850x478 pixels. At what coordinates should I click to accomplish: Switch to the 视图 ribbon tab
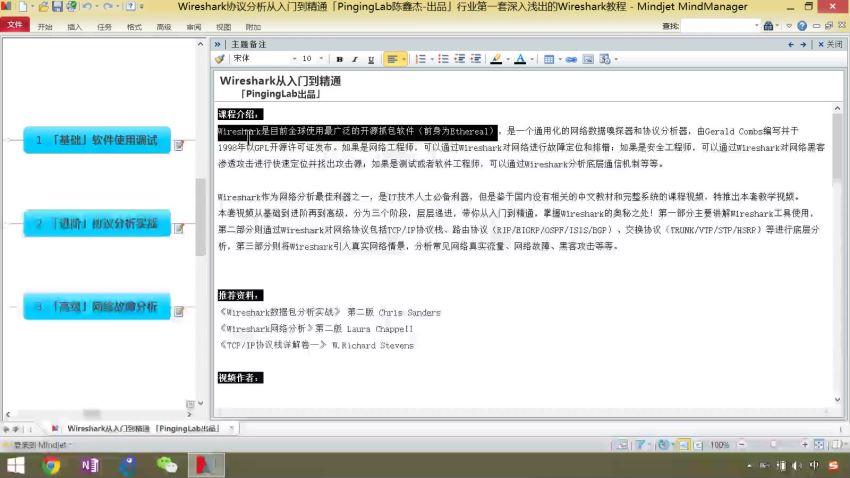click(223, 27)
